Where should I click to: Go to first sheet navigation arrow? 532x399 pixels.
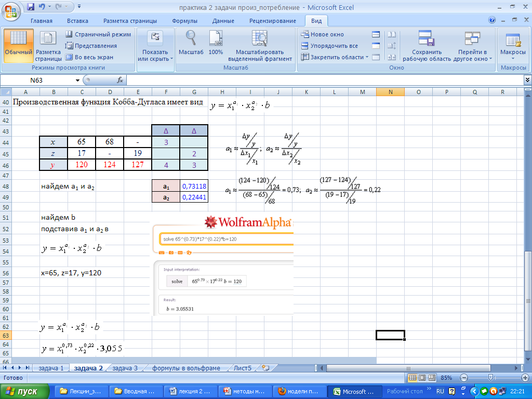(x=5, y=368)
